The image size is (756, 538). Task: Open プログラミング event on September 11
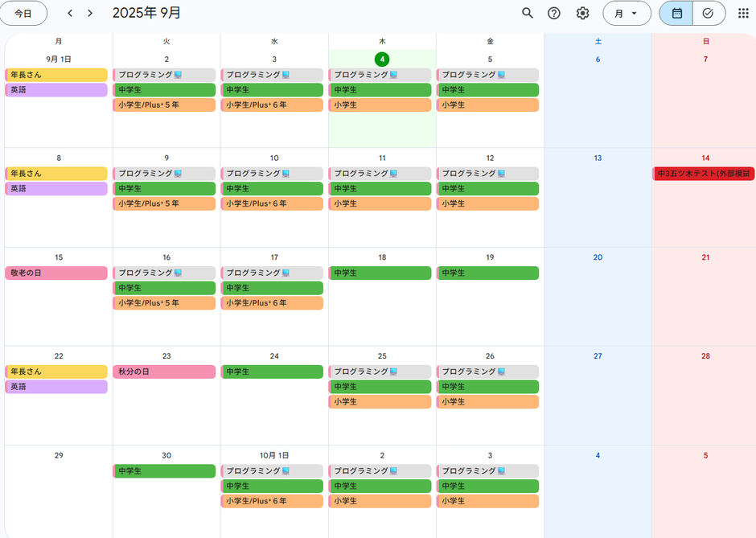[380, 174]
